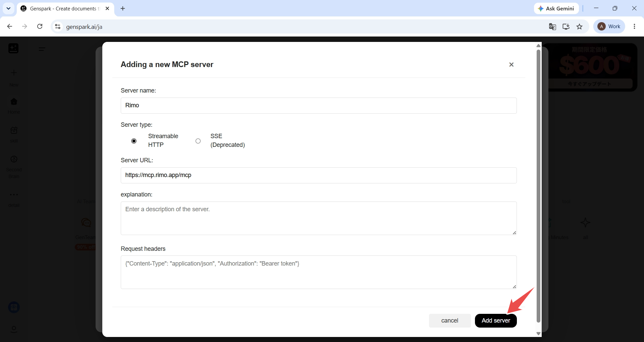Click the skill icon in the sidebar
Viewport: 644px width, 342px height.
[14, 130]
